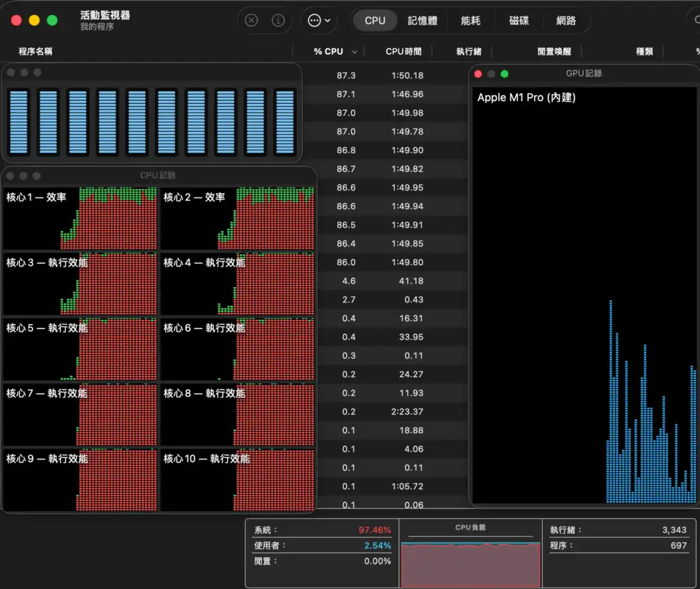The width and height of the screenshot is (700, 589).
Task: Open process details with the info (i) icon
Action: 278,20
